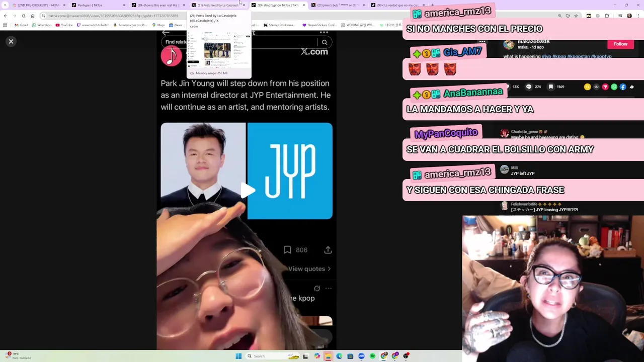The height and width of the screenshot is (362, 644).
Task: Click the yellow repost icon
Action: (587, 87)
